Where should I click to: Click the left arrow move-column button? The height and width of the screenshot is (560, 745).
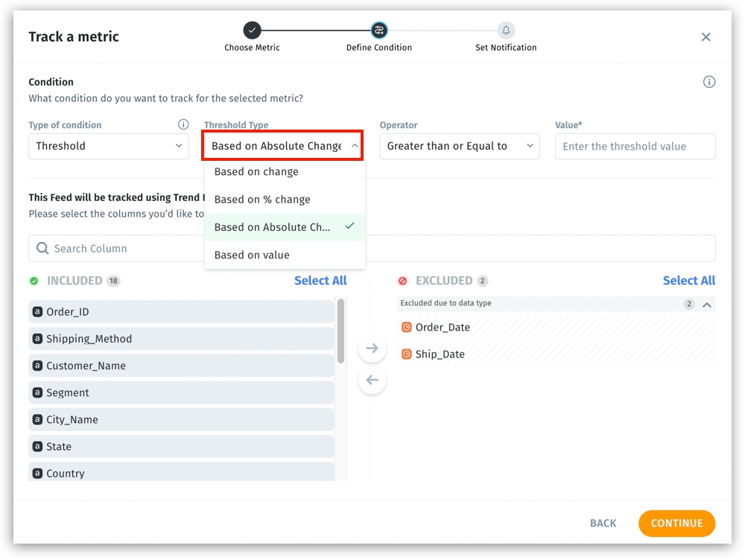pyautogui.click(x=372, y=381)
